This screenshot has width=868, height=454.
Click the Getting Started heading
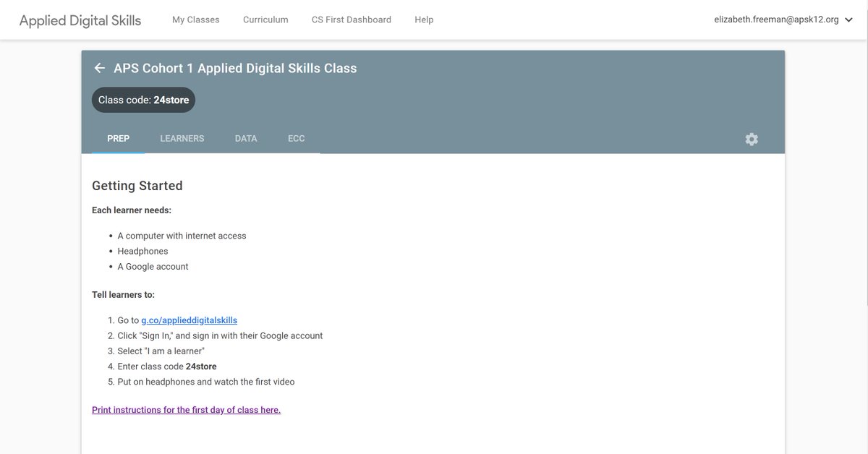click(137, 186)
